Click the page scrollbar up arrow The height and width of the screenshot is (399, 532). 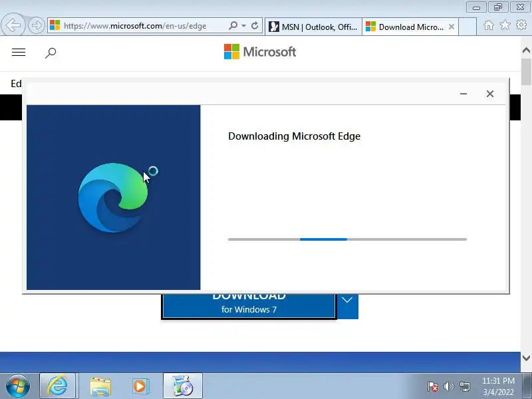tap(526, 51)
